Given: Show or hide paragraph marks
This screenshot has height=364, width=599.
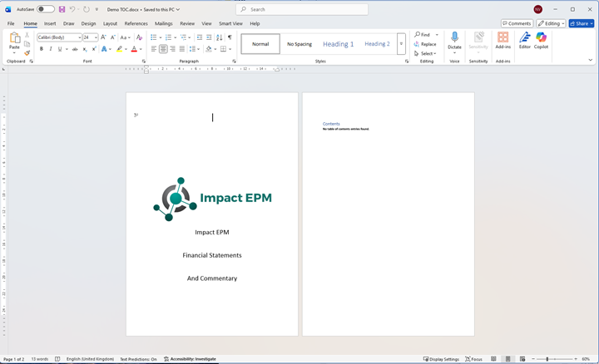Looking at the screenshot, I should (x=230, y=37).
